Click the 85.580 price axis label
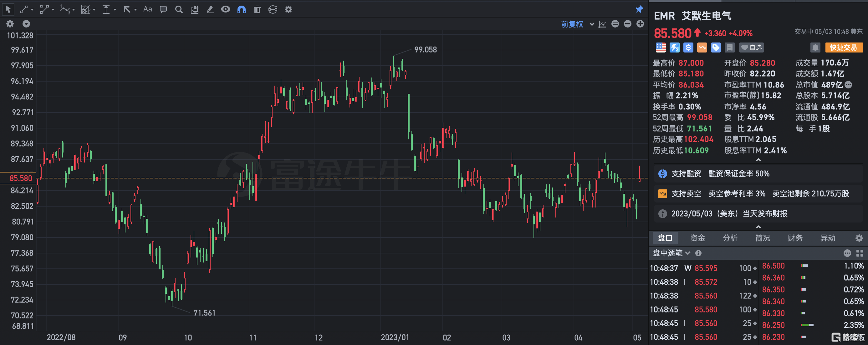868x345 pixels. (x=21, y=178)
